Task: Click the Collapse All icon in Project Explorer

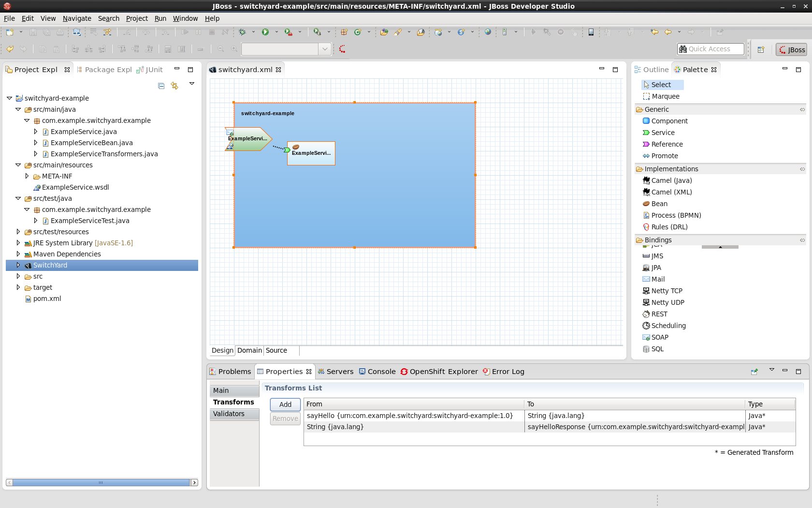Action: pos(161,86)
